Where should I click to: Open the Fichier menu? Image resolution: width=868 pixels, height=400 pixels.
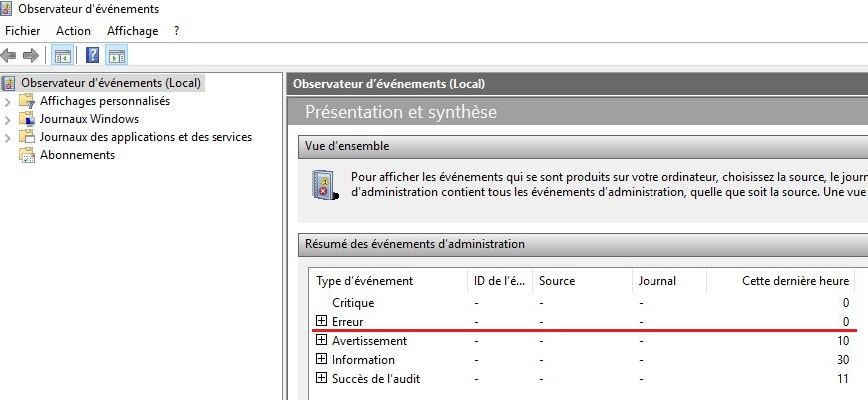22,31
